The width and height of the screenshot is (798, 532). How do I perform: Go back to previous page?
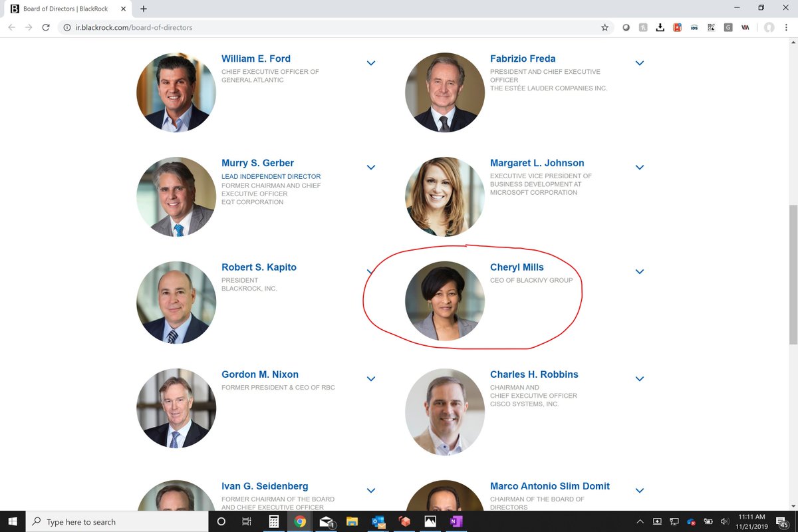pyautogui.click(x=11, y=27)
